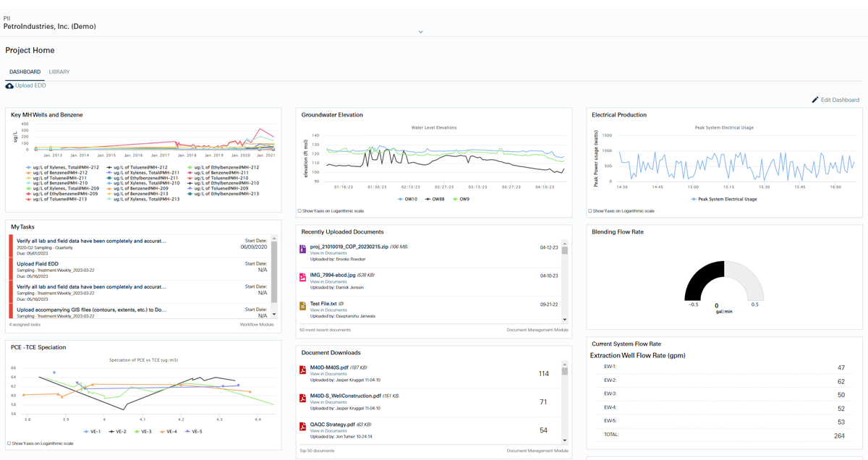Click the PetroIndustries, Inc. (Demo) project name
This screenshot has width=868, height=460.
coord(49,27)
